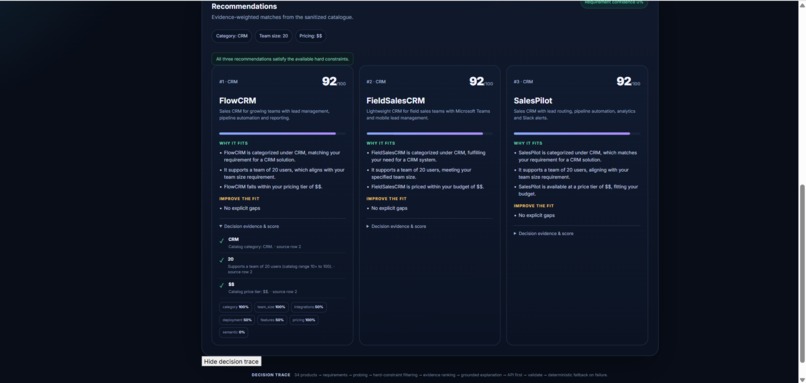Click the DECISION TRACE label

271,375
